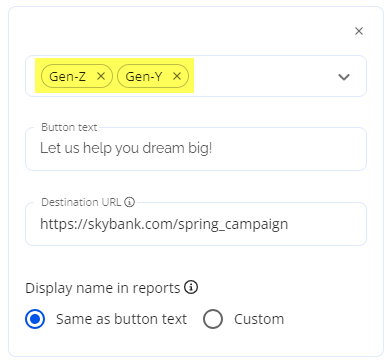Screen dimensions: 391x363
Task: Open the Display name in reports info icon
Action: pyautogui.click(x=191, y=287)
